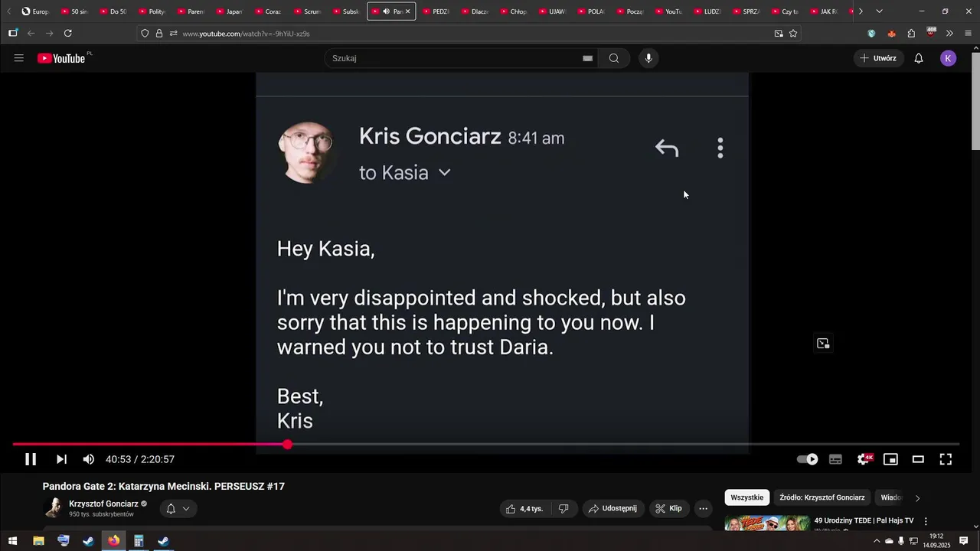Seek on the red video progress bar
Viewport: 980px width, 551px height.
tap(485, 445)
